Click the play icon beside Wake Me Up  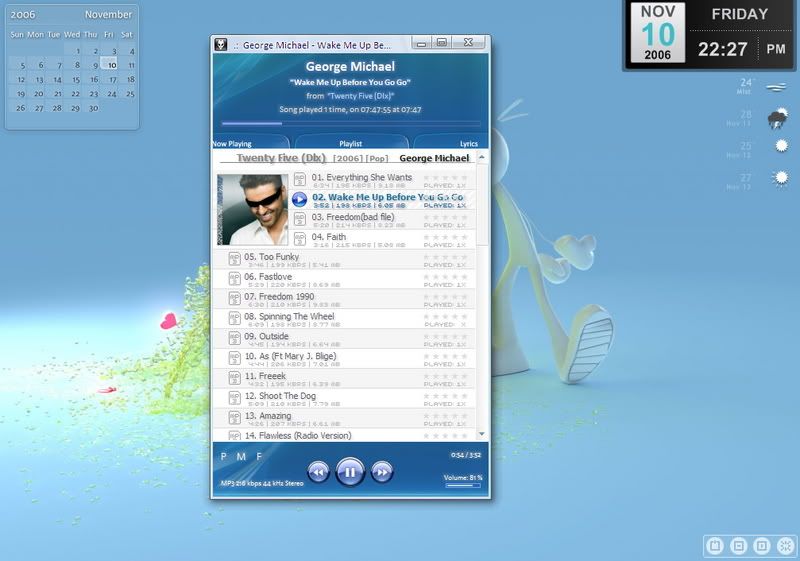pyautogui.click(x=299, y=199)
